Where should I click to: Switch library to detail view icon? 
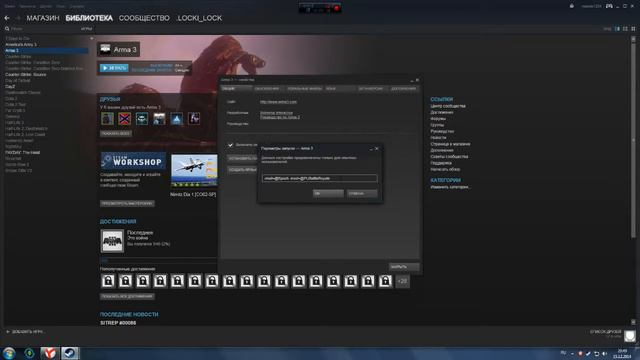[x=617, y=29]
